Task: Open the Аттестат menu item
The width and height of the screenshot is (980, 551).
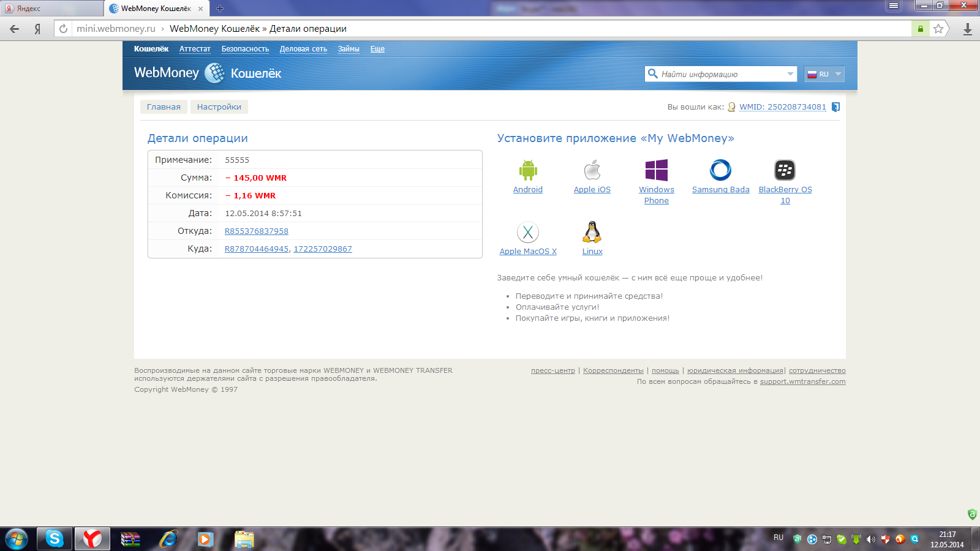Action: (x=195, y=49)
